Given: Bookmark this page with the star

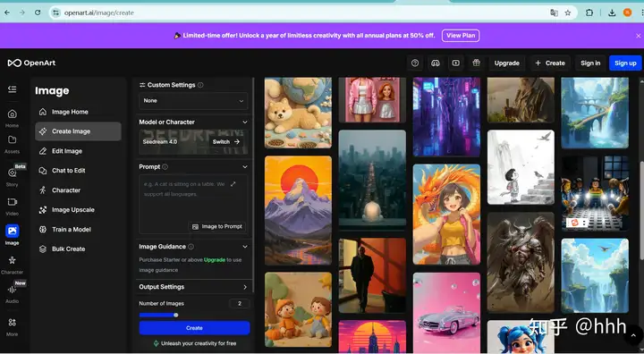Looking at the screenshot, I should pyautogui.click(x=568, y=13).
